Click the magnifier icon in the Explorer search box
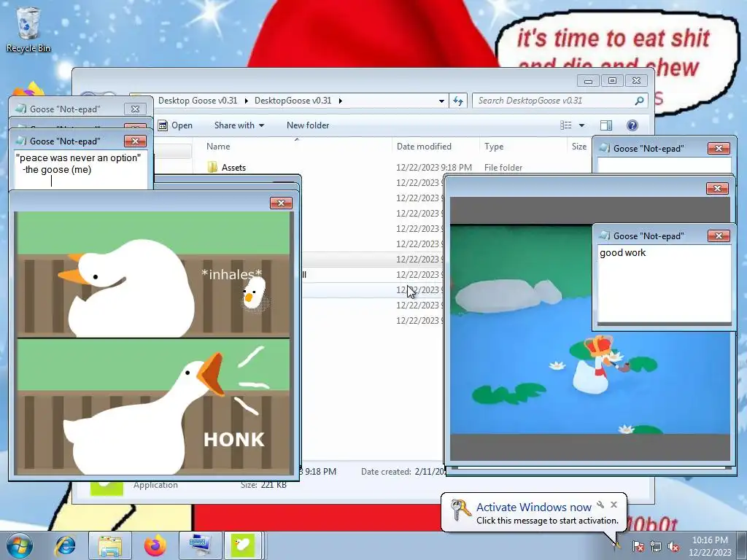The image size is (747, 560). pos(639,101)
